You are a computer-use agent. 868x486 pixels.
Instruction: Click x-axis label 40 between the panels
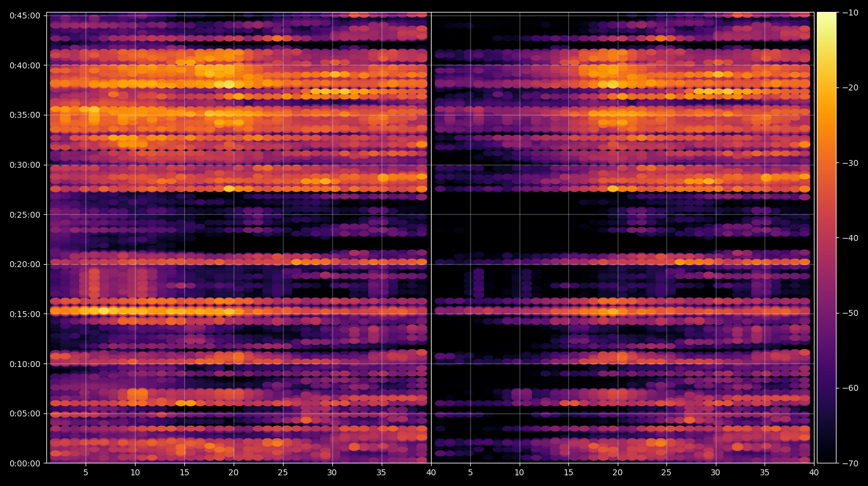[431, 473]
